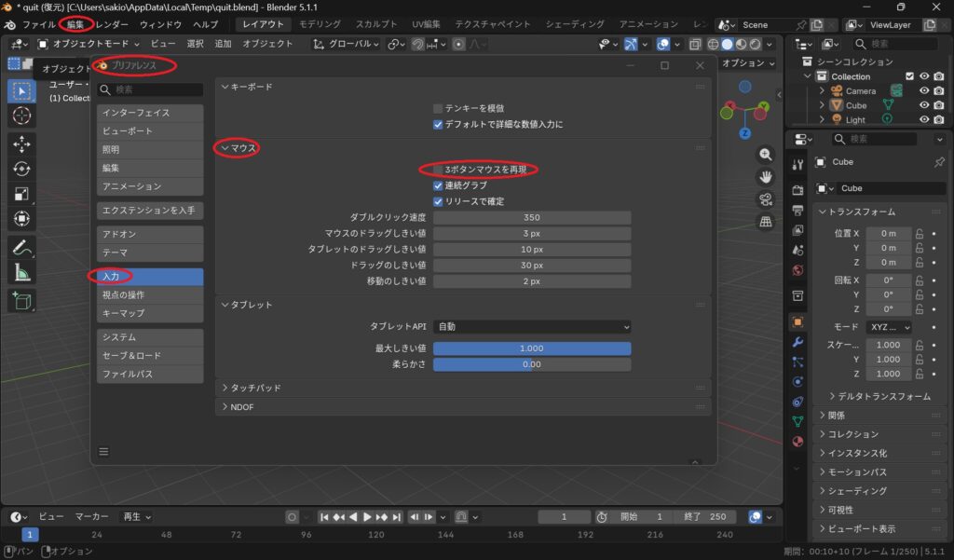This screenshot has height=560, width=954.
Task: Open the タブレットAPI dropdown
Action: [x=532, y=327]
